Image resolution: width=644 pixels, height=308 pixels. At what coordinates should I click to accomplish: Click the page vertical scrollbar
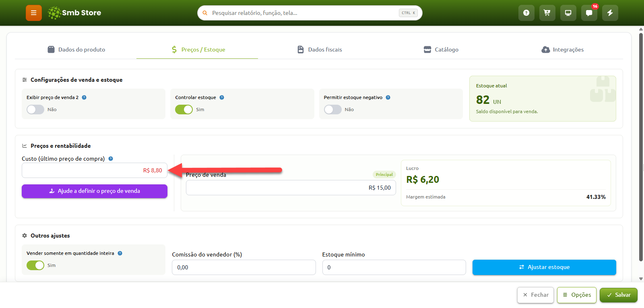point(641,147)
